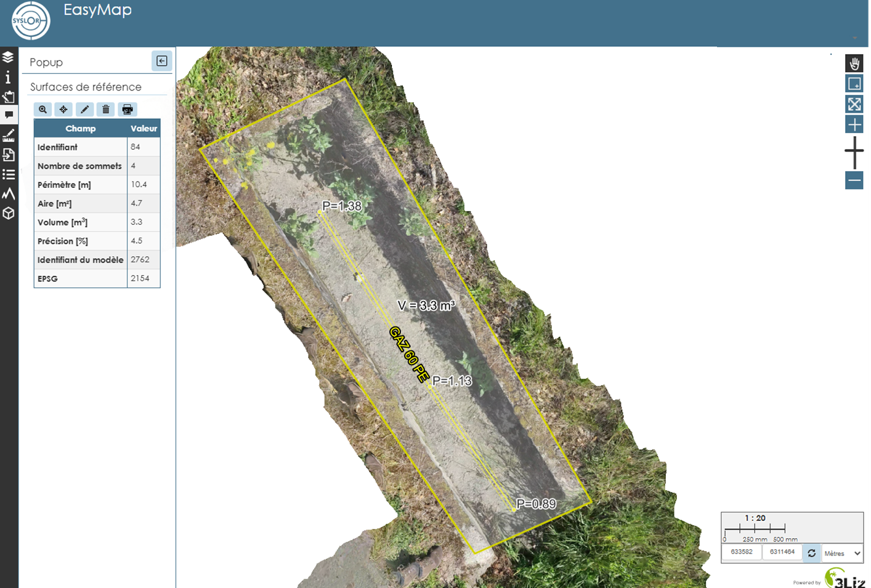Image resolution: width=871 pixels, height=588 pixels.
Task: Zoom to full map extent
Action: (854, 104)
